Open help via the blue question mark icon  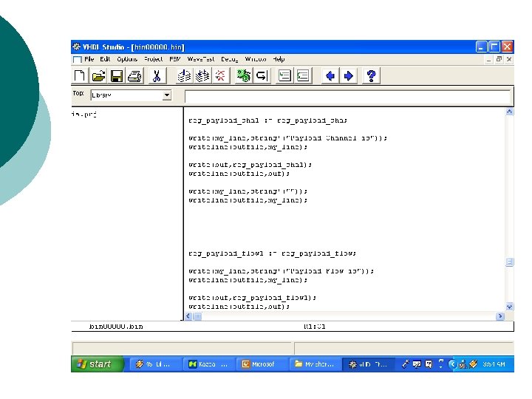coord(371,75)
